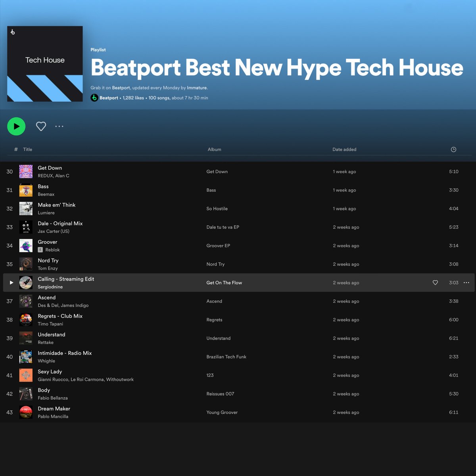
Task: Open the artist Pablo Mancilla
Action: pos(53,416)
